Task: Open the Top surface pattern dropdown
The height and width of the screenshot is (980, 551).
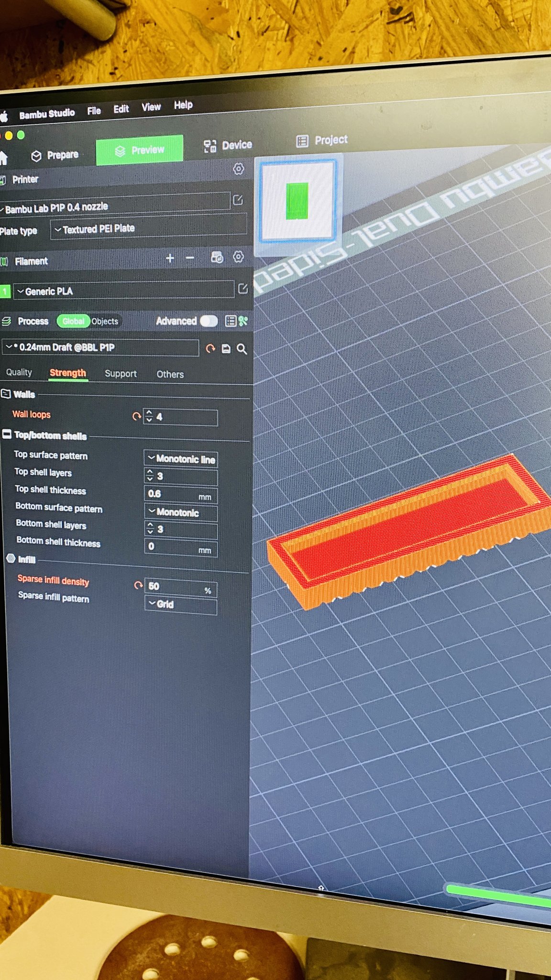Action: 181,459
